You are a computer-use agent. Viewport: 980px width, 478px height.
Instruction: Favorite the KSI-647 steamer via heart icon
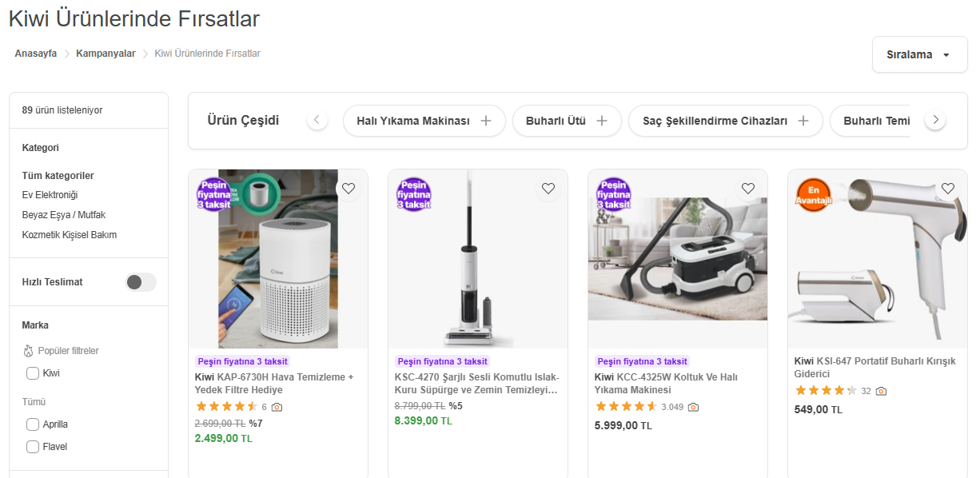[948, 189]
